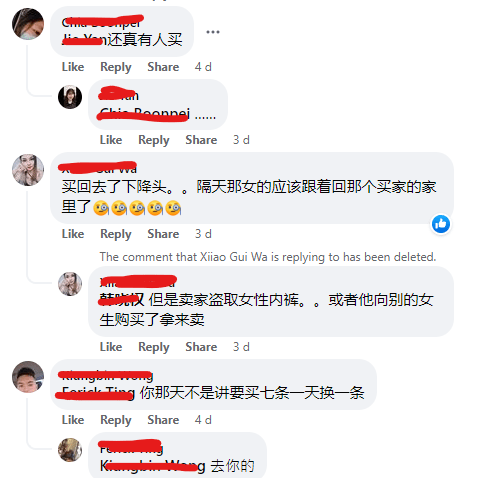Open profile picture of first commenter with mask
Viewport: 489px width, 478px height.
28,24
